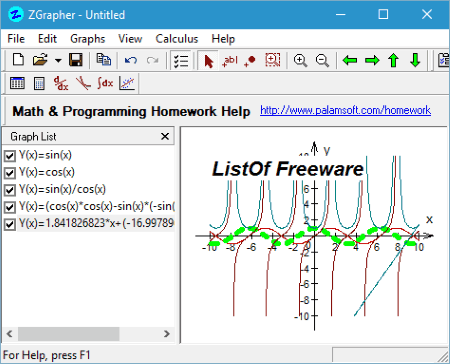
Task: Close the Graph List panel
Action: (165, 136)
